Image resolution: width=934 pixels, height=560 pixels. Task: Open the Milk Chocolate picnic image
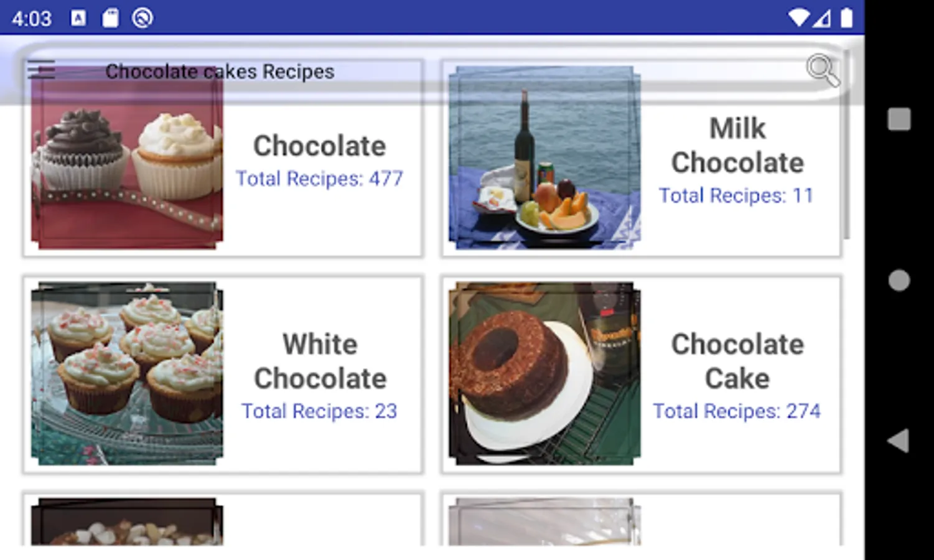click(544, 158)
